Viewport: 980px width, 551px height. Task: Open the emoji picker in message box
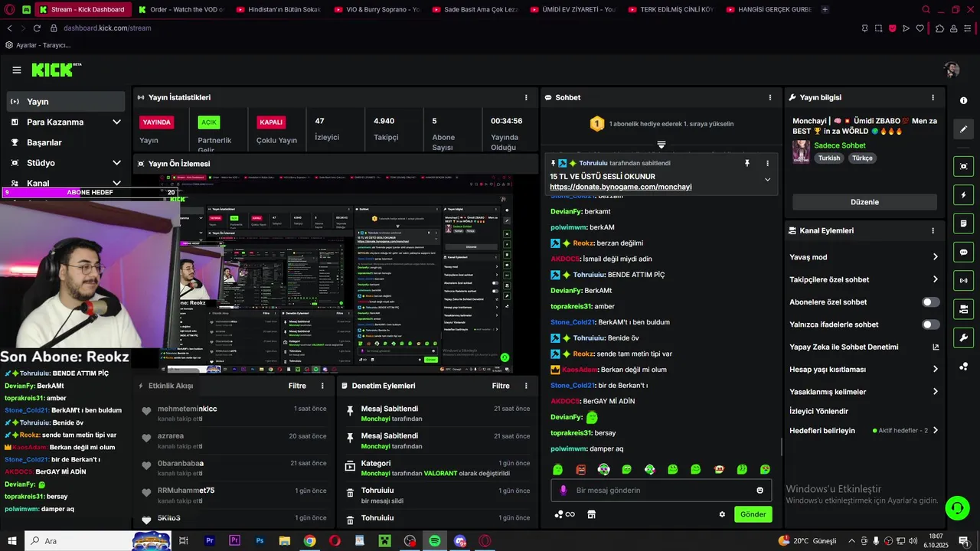click(x=759, y=491)
